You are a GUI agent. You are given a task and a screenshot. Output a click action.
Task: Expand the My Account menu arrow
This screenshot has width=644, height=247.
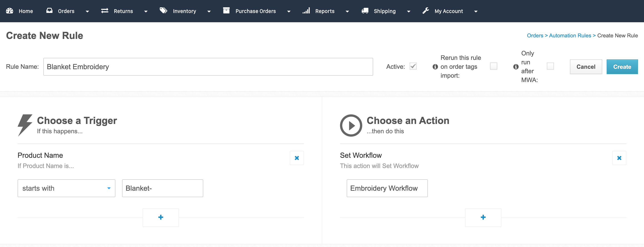476,12
